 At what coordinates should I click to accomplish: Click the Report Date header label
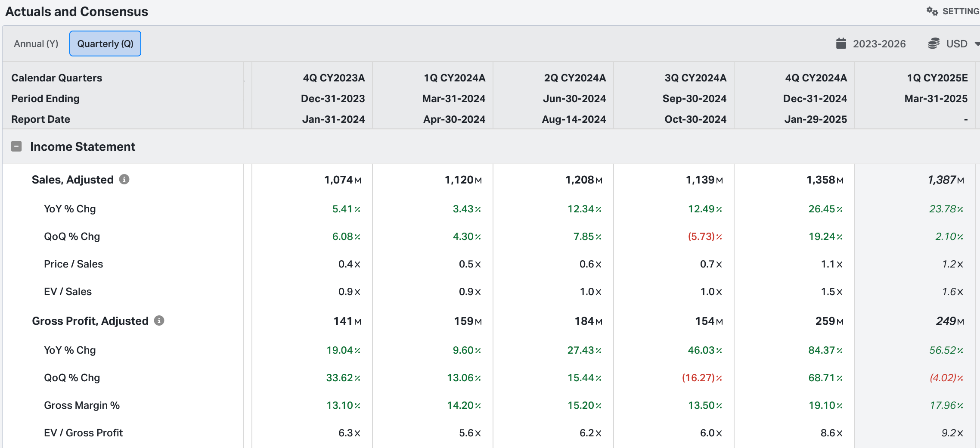click(x=40, y=119)
